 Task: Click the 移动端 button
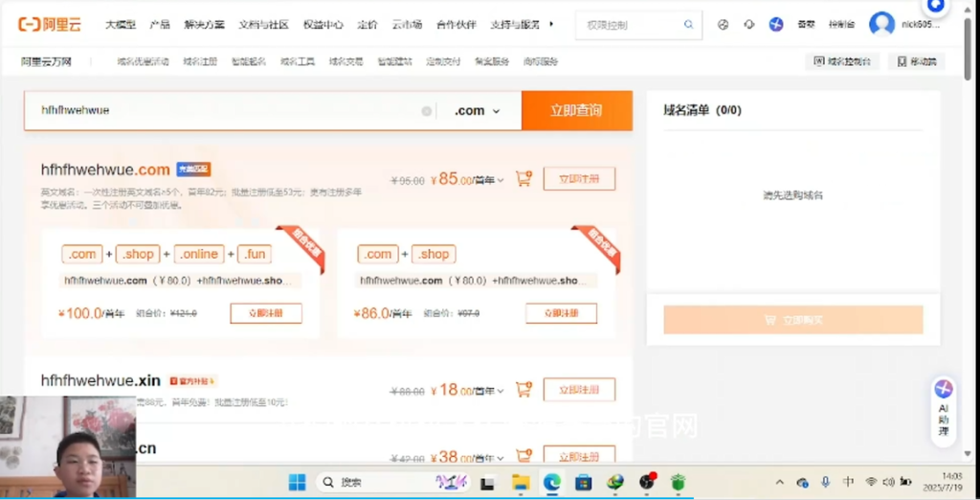(x=917, y=61)
